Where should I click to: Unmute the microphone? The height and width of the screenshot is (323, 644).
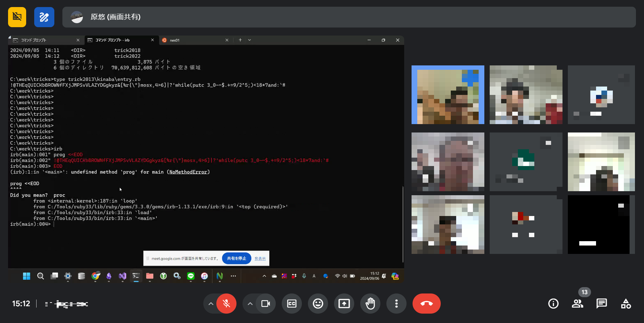click(226, 304)
